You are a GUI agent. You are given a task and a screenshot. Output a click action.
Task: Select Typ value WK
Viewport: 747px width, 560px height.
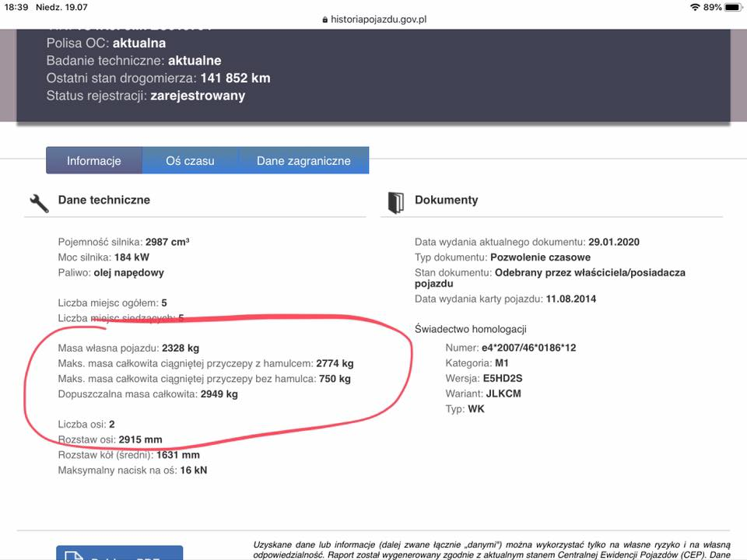(x=476, y=408)
